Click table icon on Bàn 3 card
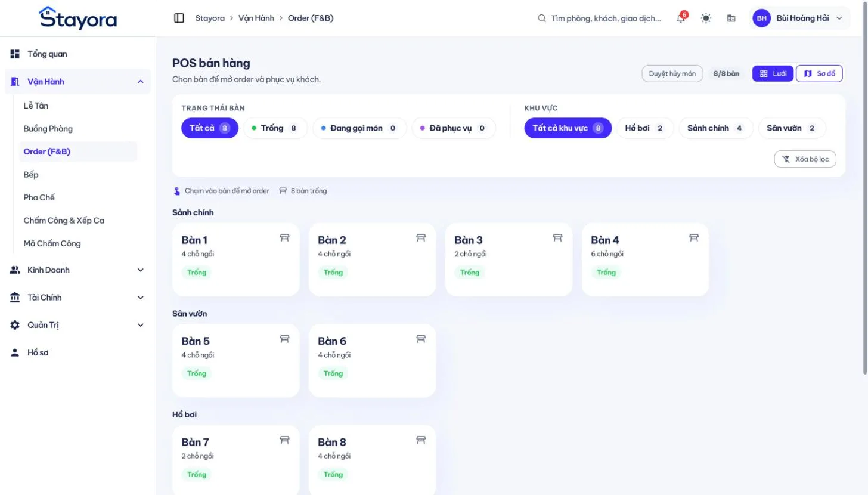 [x=557, y=238]
